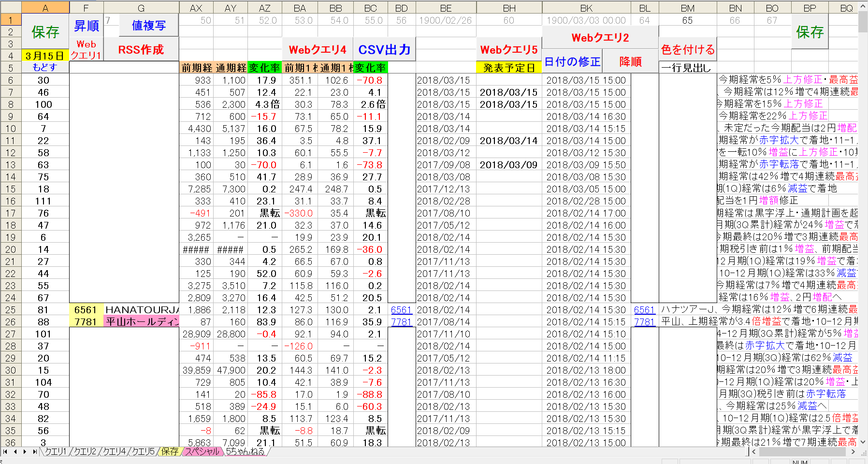Run the Webクエリ2 button
Viewport: 868px width, 464px height.
click(x=600, y=38)
